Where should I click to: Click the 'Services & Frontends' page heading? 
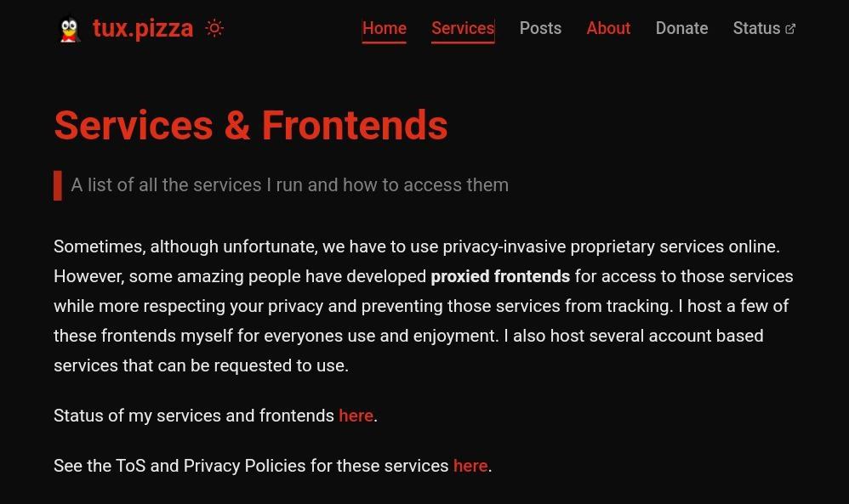(x=251, y=126)
